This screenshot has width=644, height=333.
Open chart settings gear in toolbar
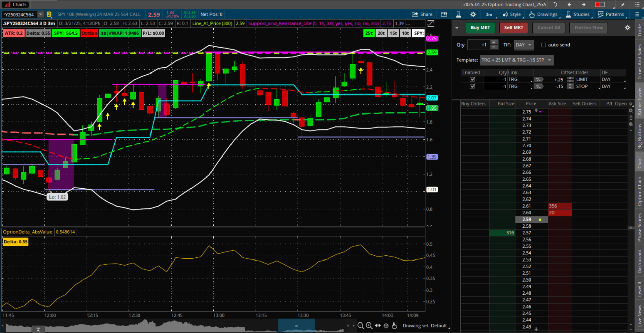point(473,14)
